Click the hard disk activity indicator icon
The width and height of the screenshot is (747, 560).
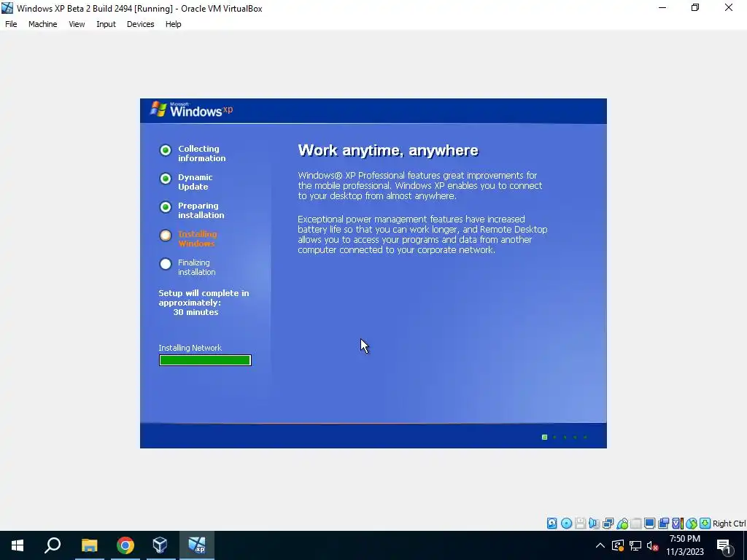(x=551, y=524)
